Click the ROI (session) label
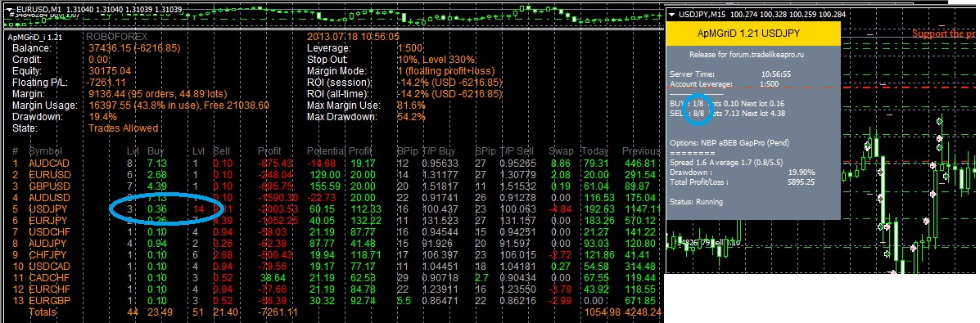The width and height of the screenshot is (980, 323). [x=340, y=82]
